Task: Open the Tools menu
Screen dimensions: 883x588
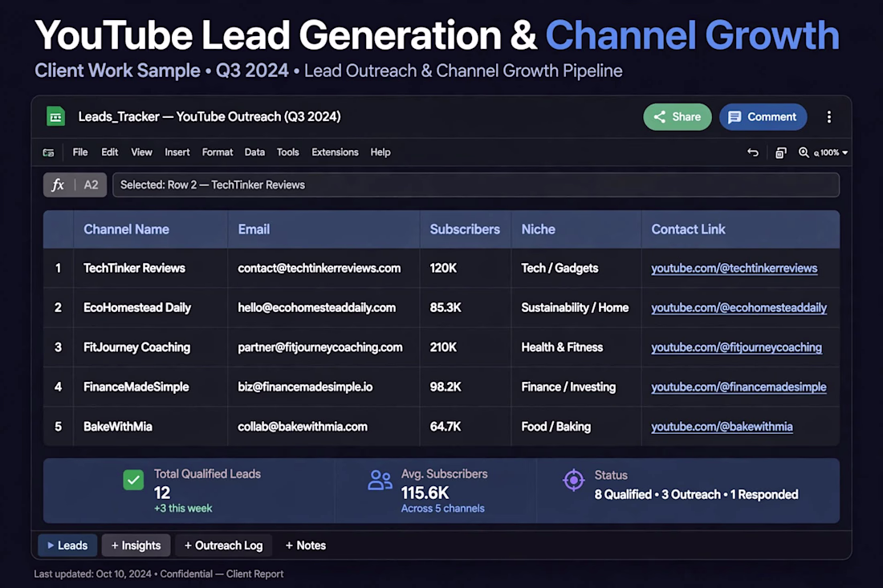Action: [x=287, y=152]
